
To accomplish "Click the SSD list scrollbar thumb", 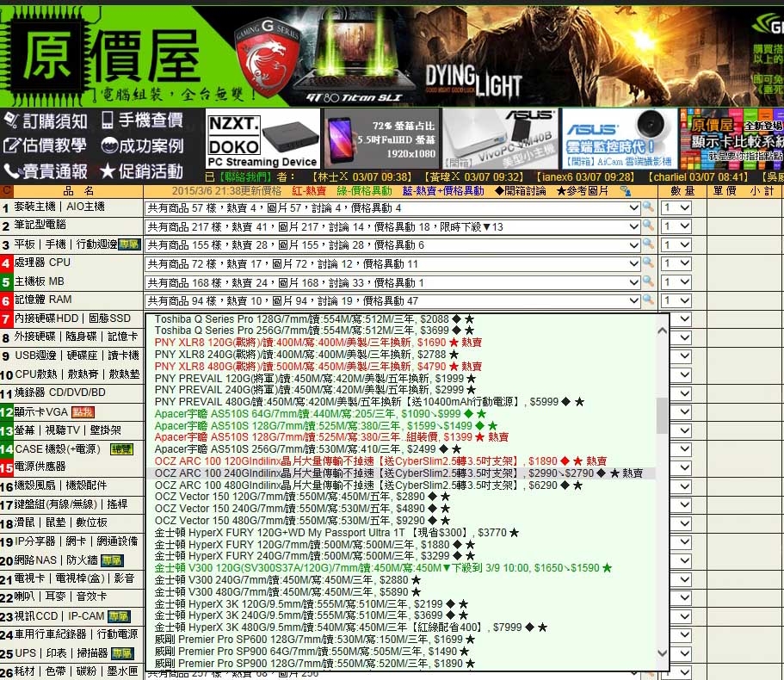I will [662, 415].
